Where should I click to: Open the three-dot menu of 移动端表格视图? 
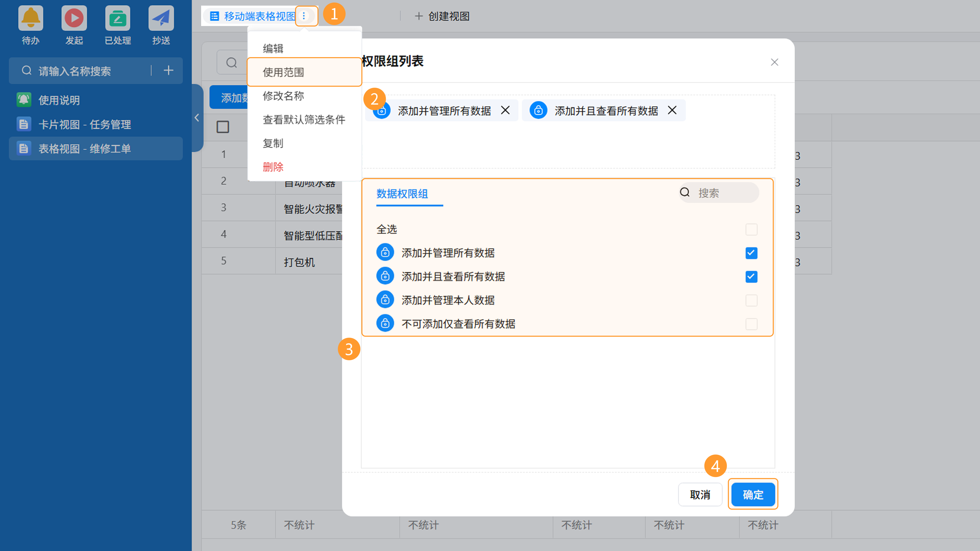tap(304, 16)
